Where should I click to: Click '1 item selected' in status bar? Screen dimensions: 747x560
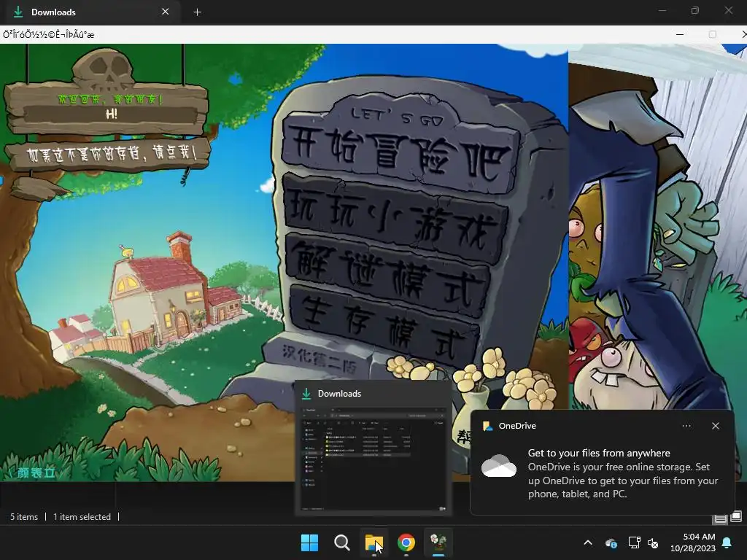[x=82, y=517]
